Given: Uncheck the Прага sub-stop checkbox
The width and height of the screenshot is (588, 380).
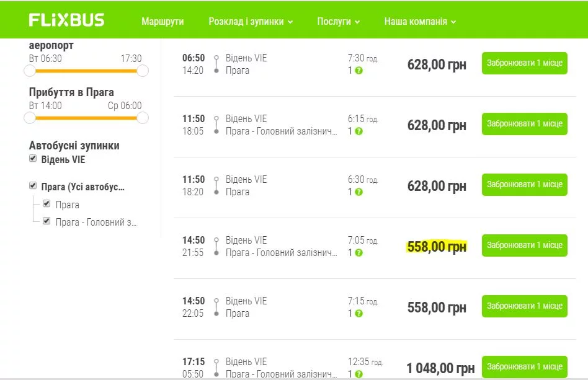Looking at the screenshot, I should click(47, 203).
